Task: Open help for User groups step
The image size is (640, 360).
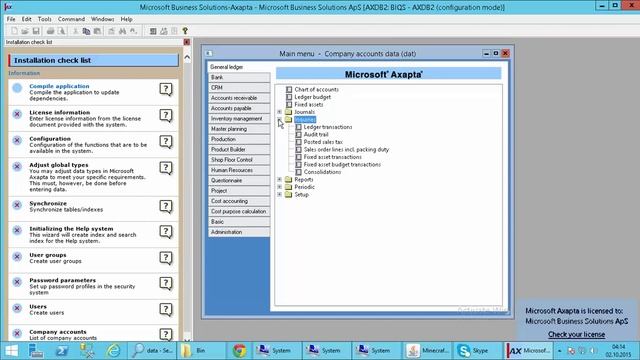Action: [x=166, y=258]
